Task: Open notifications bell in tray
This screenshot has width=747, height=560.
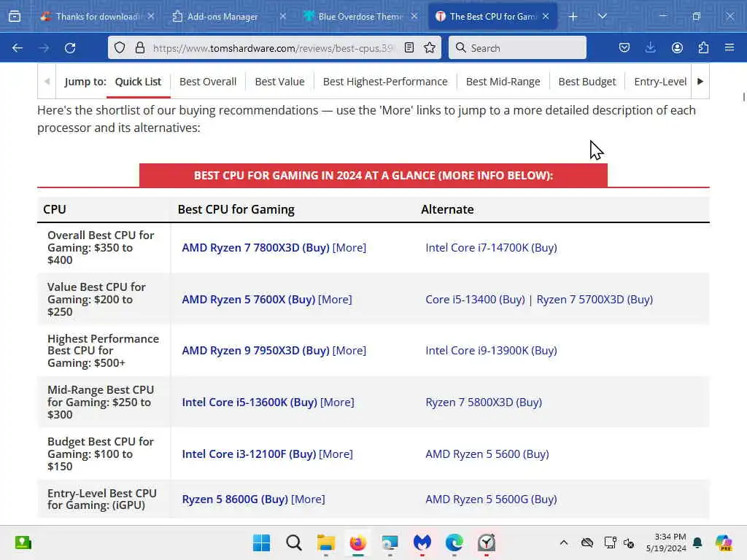Action: pos(697,542)
